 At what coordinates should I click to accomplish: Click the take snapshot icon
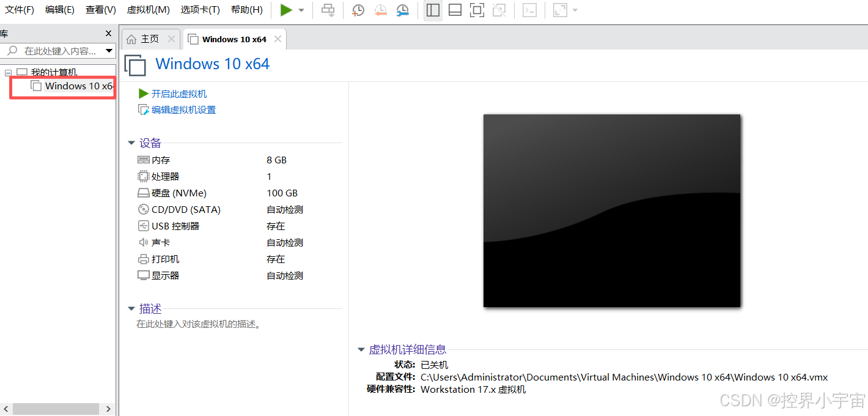pos(358,10)
